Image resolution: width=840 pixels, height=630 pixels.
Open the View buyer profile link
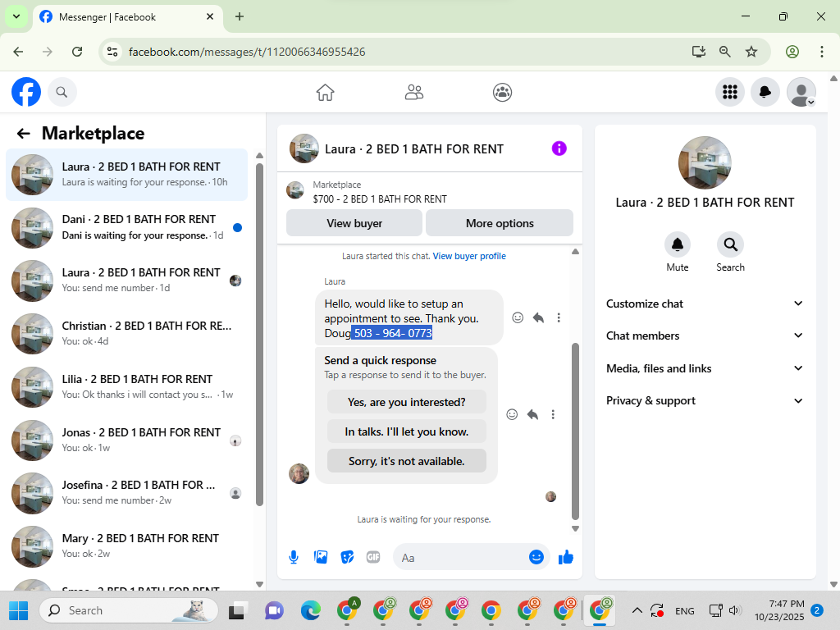pos(469,256)
